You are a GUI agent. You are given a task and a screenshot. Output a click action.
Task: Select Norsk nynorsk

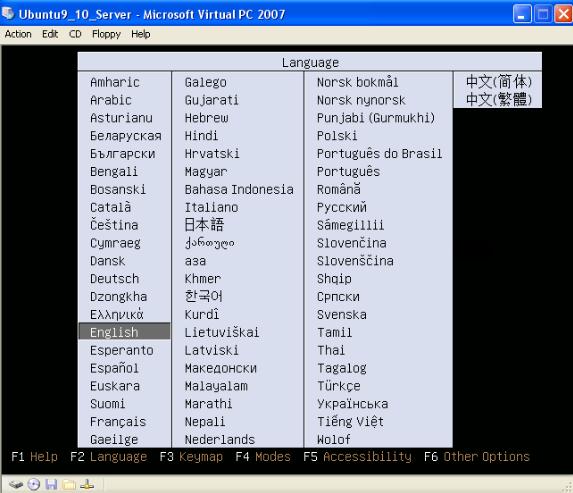point(361,101)
